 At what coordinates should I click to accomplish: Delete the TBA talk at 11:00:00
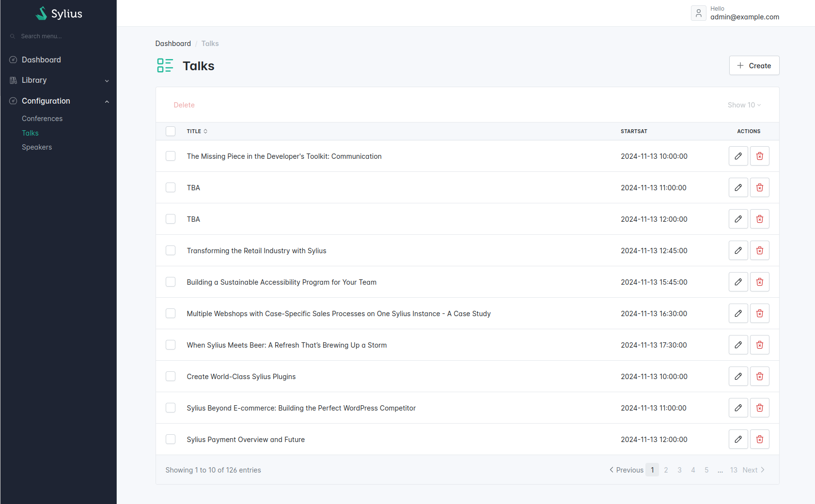coord(759,187)
